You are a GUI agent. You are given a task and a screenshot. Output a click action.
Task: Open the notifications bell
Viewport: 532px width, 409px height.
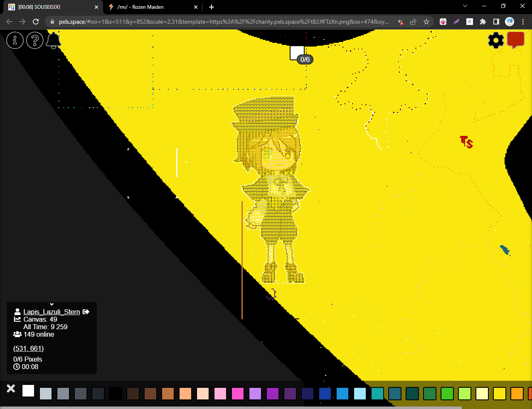coord(54,40)
